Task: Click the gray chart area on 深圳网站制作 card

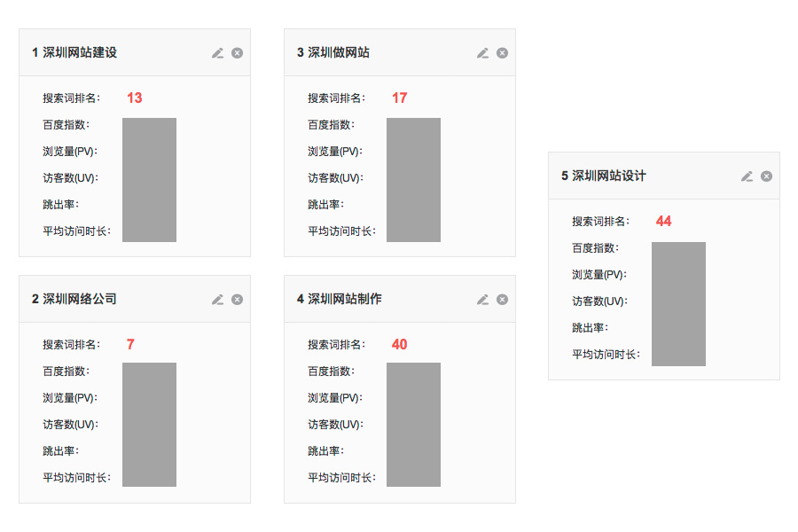Action: point(413,424)
